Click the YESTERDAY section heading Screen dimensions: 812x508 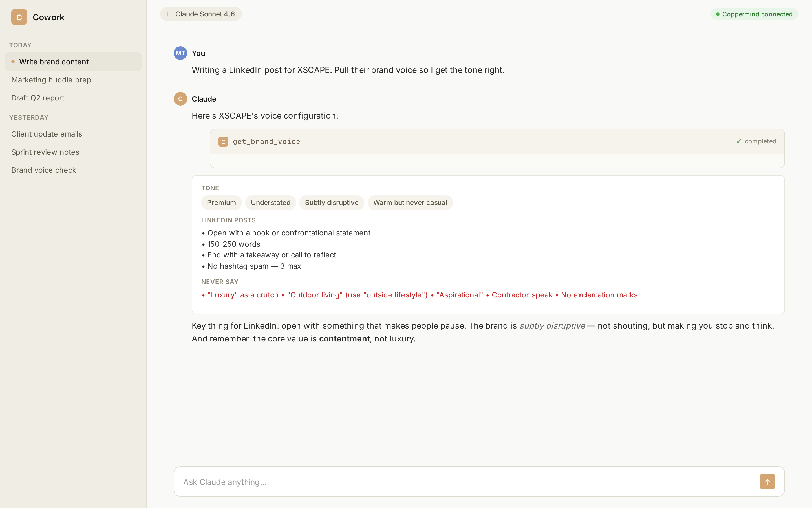[x=29, y=117]
